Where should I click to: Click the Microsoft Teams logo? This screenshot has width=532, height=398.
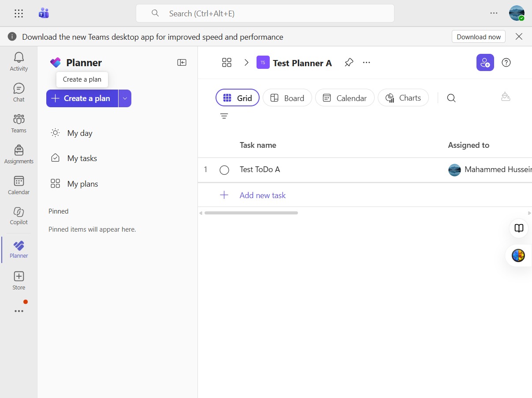pyautogui.click(x=44, y=13)
